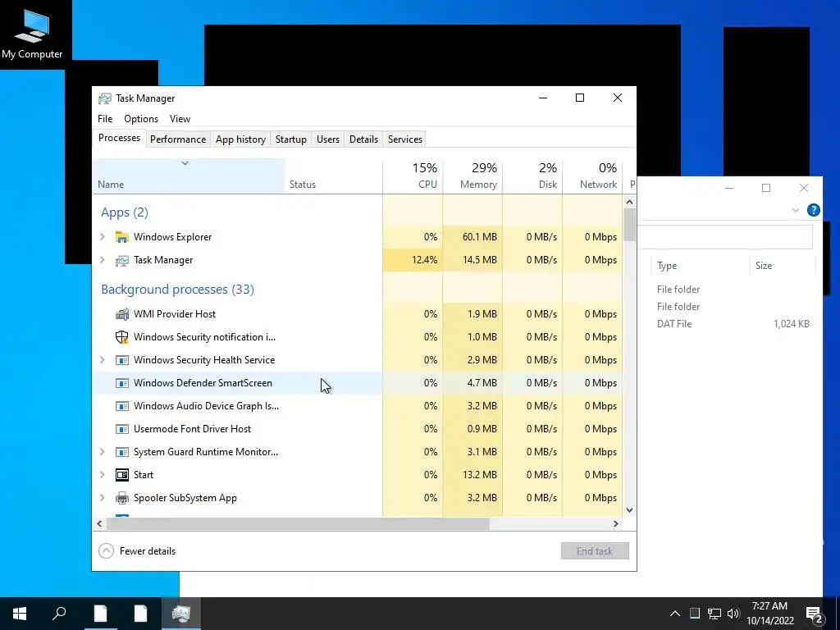Click the vertical scrollbar up arrow
The width and height of the screenshot is (840, 630).
[x=629, y=202]
